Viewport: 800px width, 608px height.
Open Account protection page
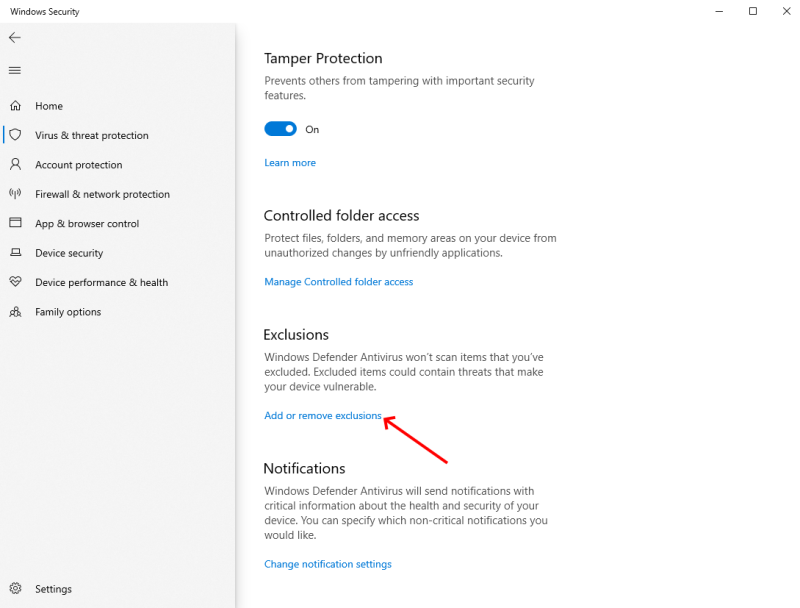coord(79,165)
